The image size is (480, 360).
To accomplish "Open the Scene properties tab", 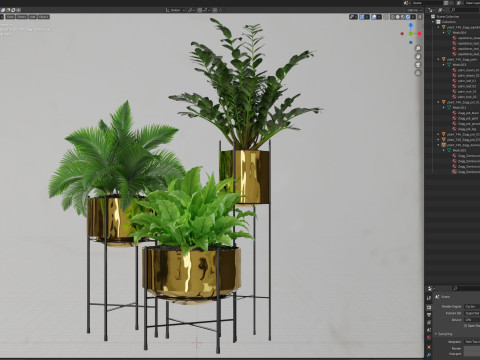I will click(429, 330).
